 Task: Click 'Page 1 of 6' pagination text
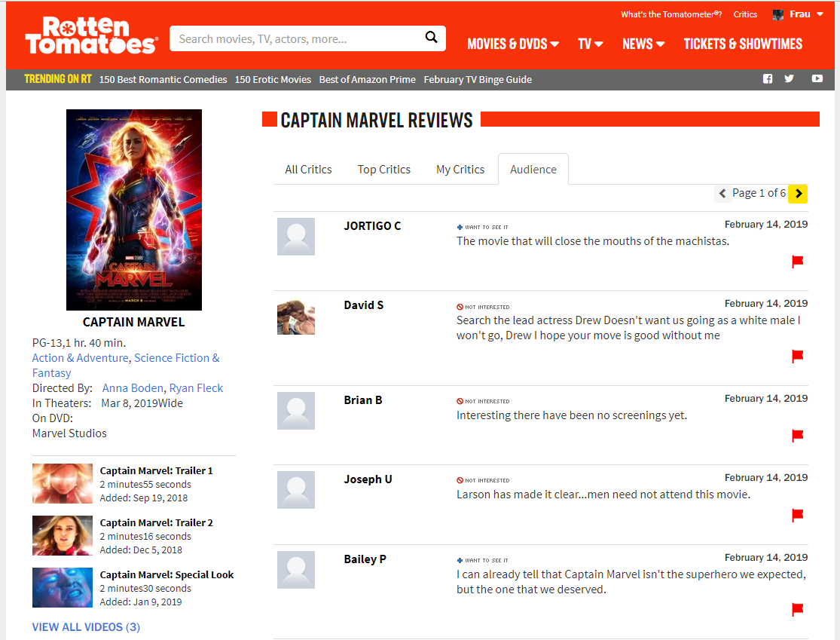pyautogui.click(x=759, y=193)
